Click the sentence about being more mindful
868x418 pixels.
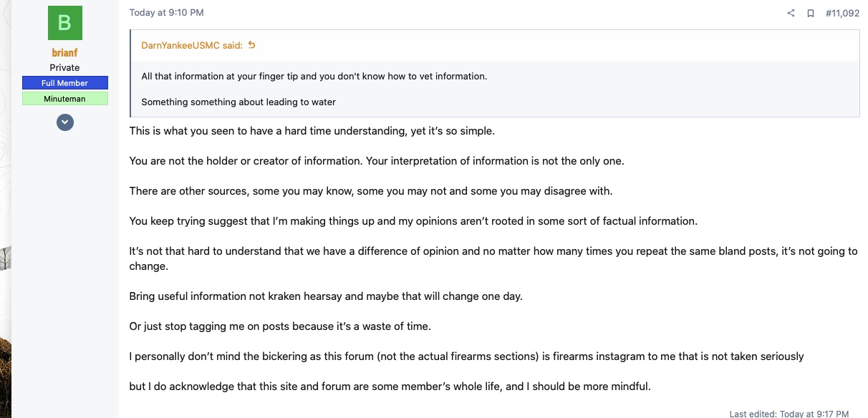pyautogui.click(x=390, y=387)
